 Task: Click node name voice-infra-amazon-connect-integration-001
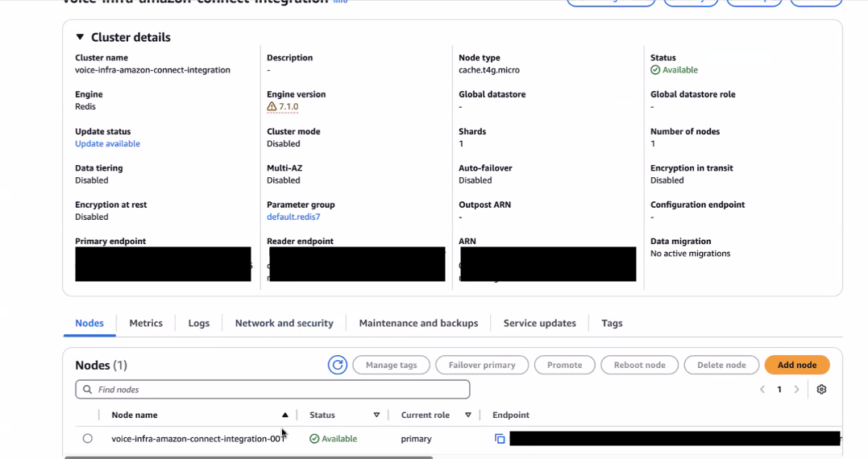coord(197,439)
